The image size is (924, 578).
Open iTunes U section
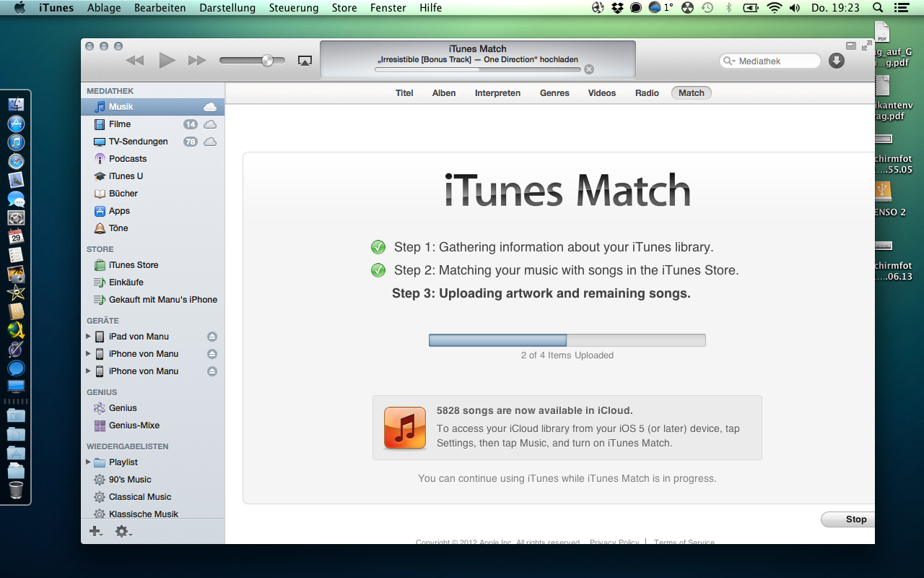pos(153,176)
